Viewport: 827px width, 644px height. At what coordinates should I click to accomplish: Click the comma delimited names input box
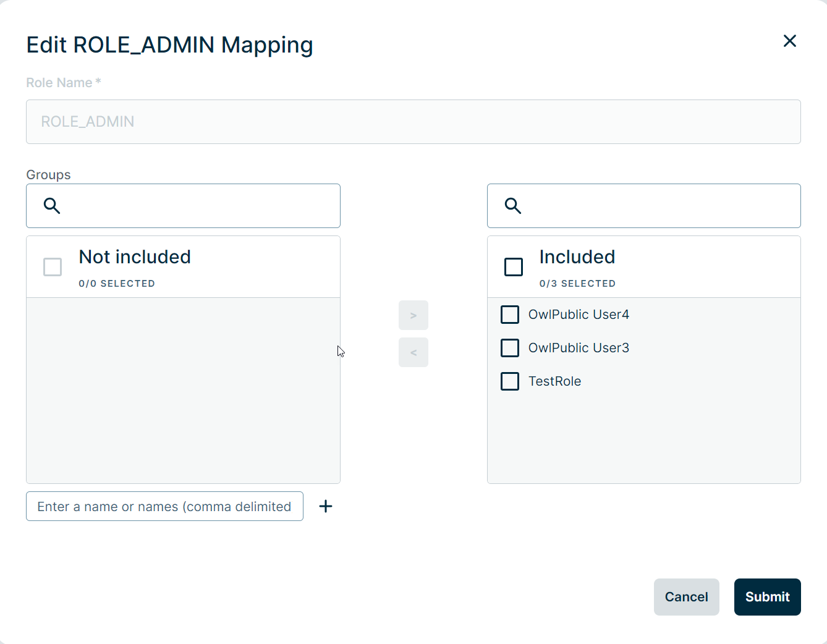[x=164, y=506]
